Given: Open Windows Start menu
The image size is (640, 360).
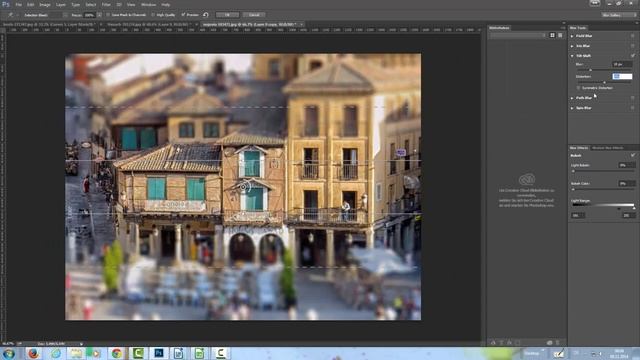Looking at the screenshot, I should (x=9, y=353).
